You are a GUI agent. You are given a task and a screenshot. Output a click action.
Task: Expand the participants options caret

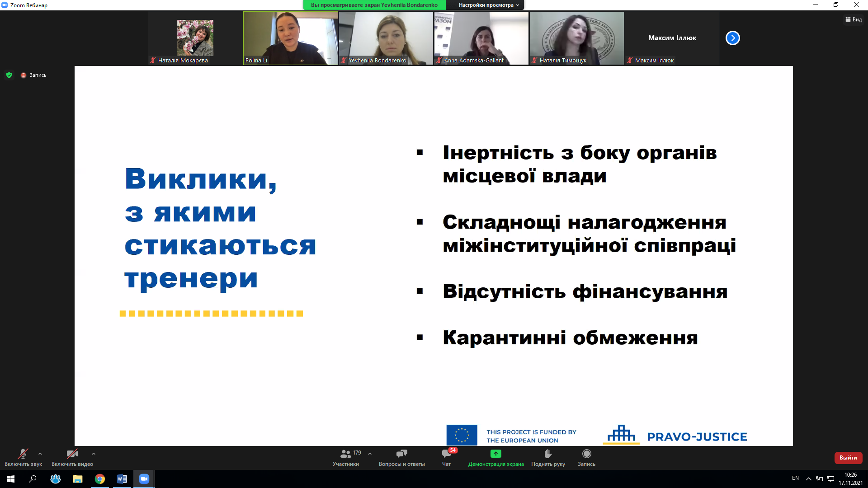pyautogui.click(x=370, y=454)
